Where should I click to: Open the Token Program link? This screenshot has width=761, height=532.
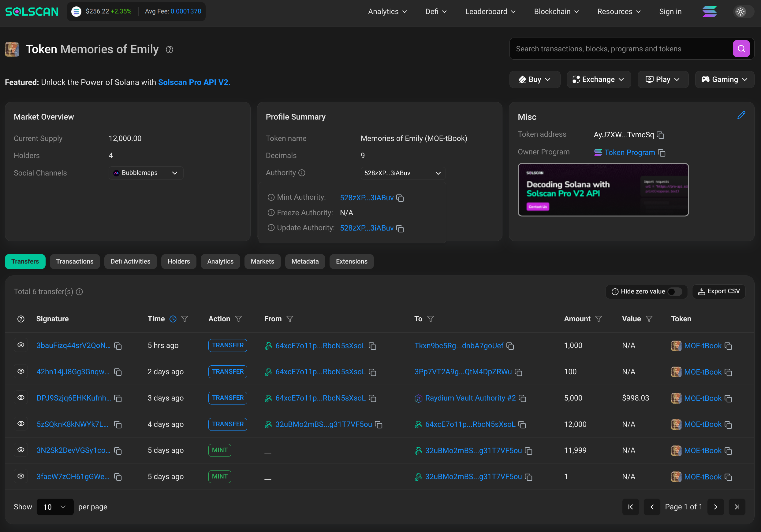pyautogui.click(x=630, y=152)
